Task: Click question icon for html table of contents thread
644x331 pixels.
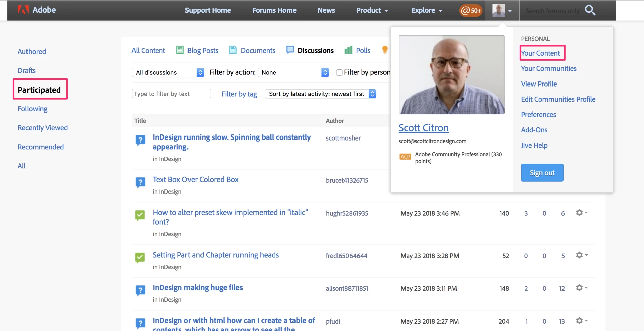Action: (140, 323)
